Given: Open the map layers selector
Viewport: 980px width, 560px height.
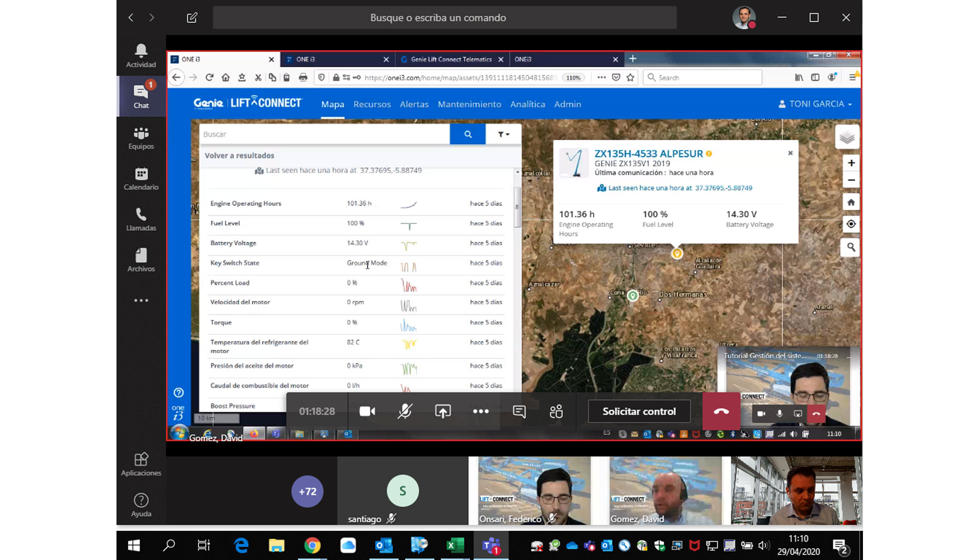Looking at the screenshot, I should pos(847,137).
